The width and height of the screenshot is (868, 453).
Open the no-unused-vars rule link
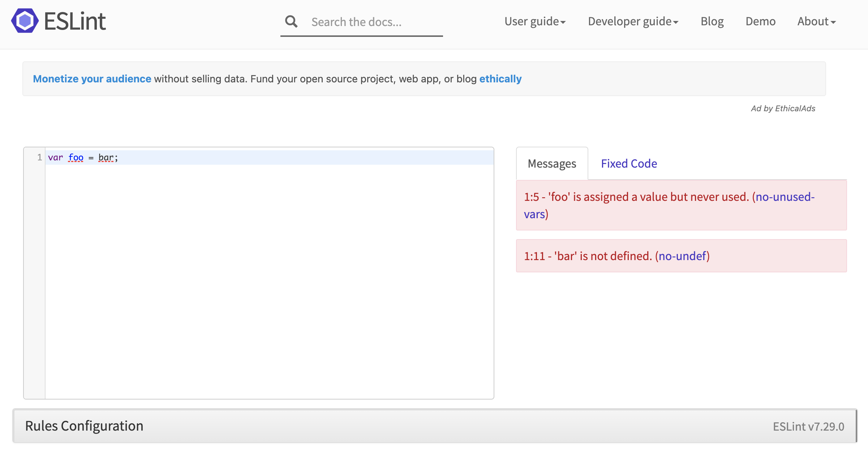pos(785,197)
